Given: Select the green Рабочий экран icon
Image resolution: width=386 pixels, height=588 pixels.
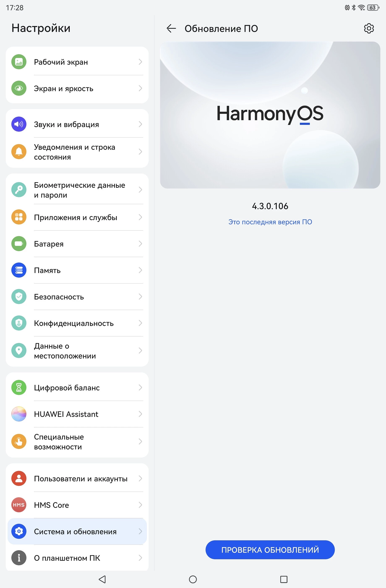Looking at the screenshot, I should [x=19, y=62].
